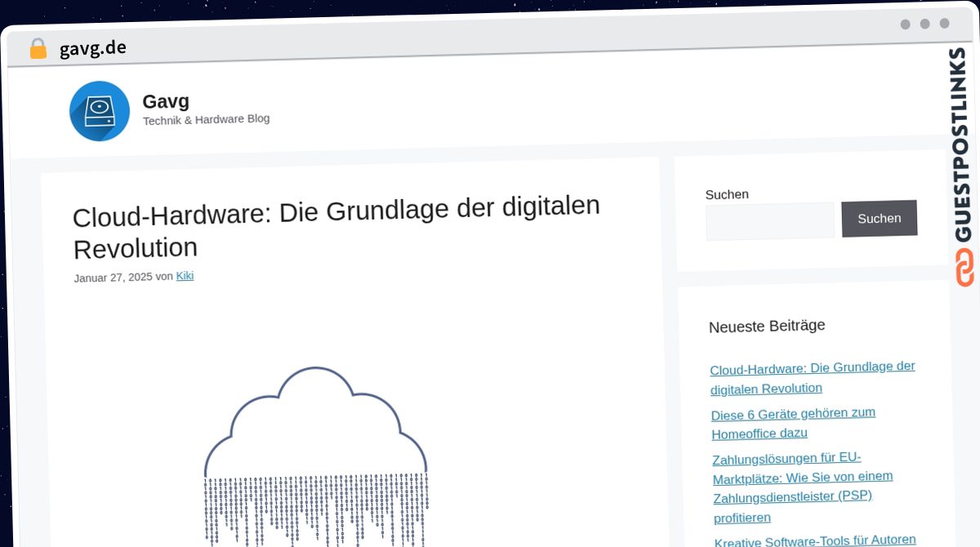Click the gavg.de address text

(93, 48)
